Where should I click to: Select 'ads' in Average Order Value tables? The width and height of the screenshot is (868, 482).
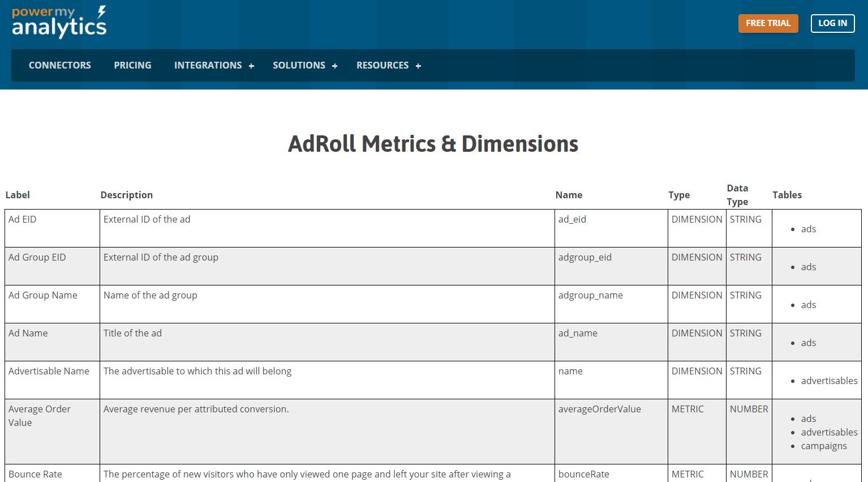(x=809, y=419)
